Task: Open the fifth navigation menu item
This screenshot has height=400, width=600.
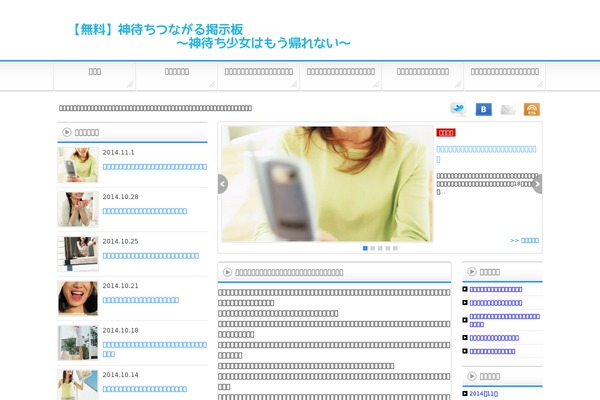Action: [422, 76]
